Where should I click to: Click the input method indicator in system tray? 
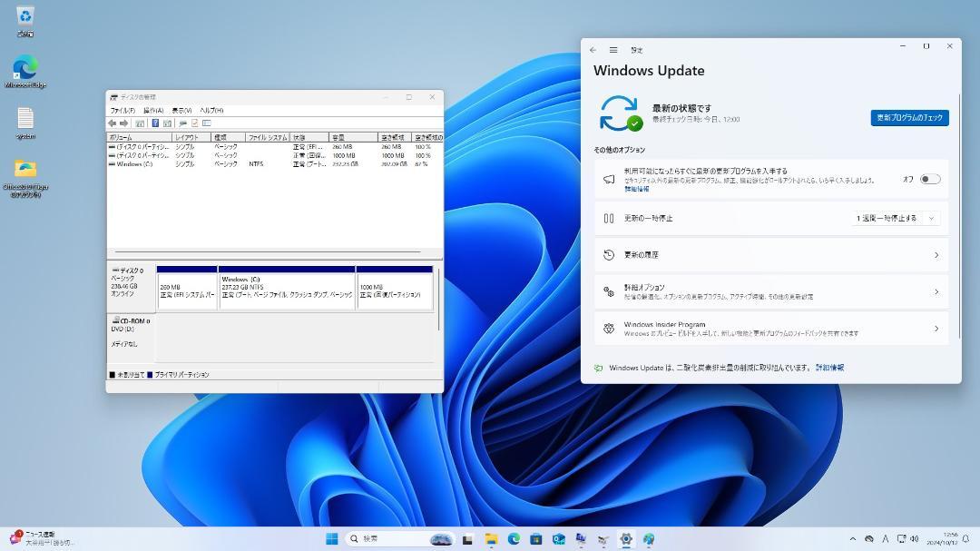tap(885, 539)
